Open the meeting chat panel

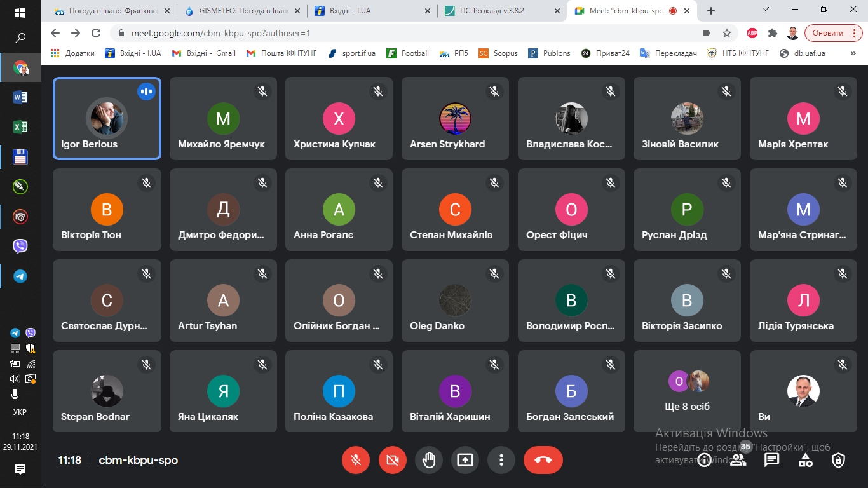771,460
